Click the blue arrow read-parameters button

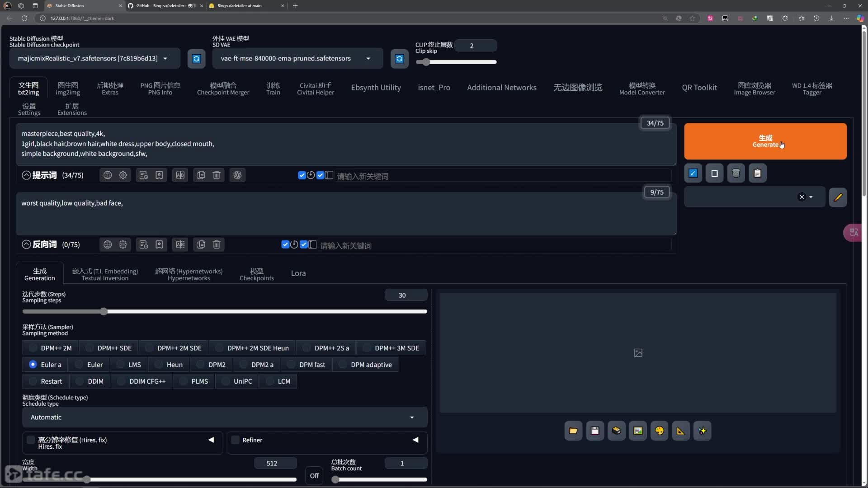click(693, 174)
